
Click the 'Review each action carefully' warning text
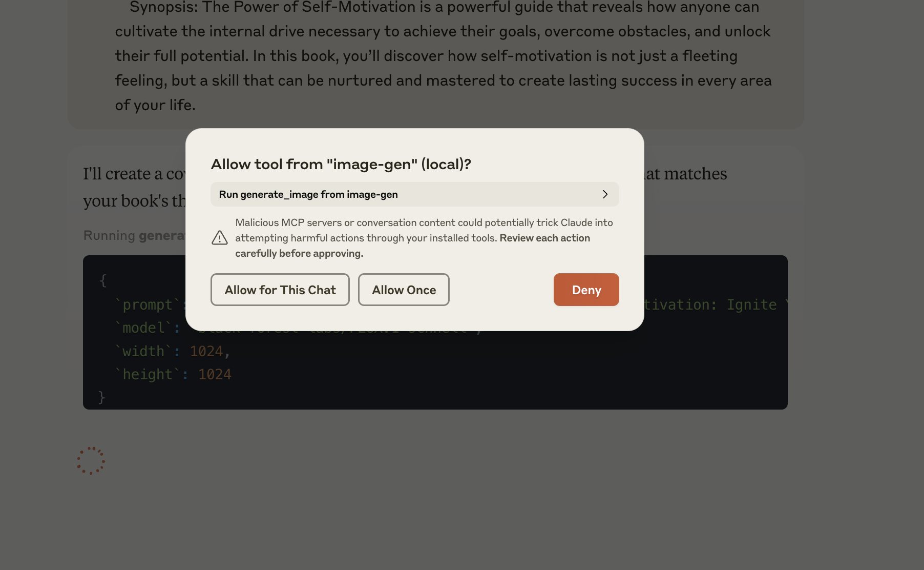pyautogui.click(x=413, y=246)
